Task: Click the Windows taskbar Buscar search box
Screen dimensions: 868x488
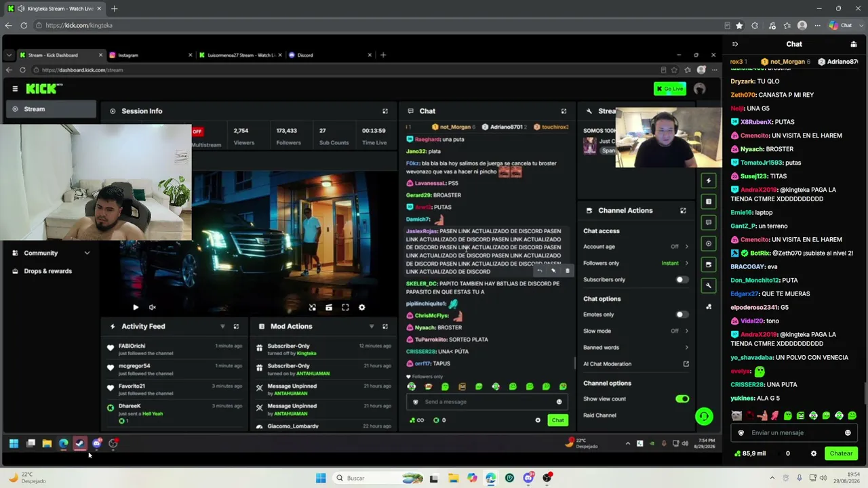Action: click(x=380, y=478)
